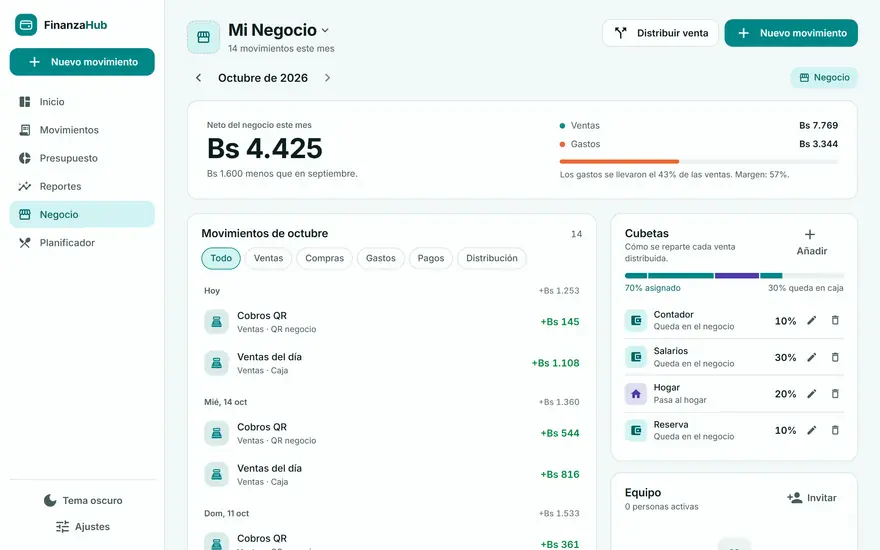
Task: Open Inicio in the sidebar
Action: click(82, 102)
